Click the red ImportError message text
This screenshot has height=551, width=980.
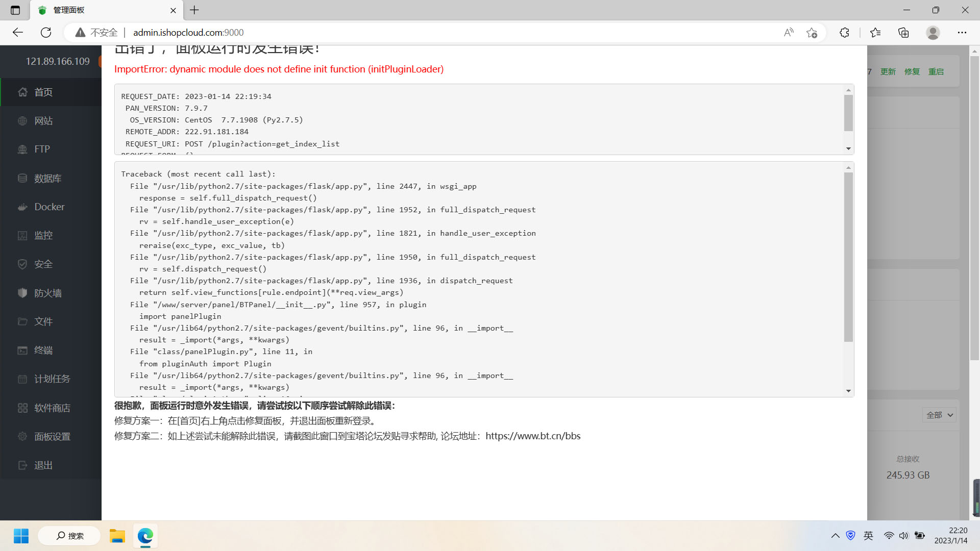click(x=279, y=69)
